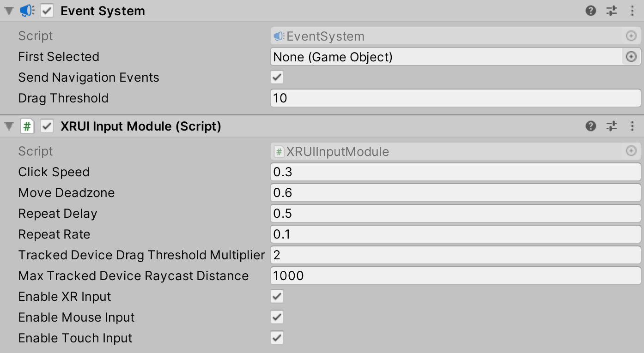The width and height of the screenshot is (644, 353).
Task: Click the Event System megaphone component icon
Action: tap(26, 11)
